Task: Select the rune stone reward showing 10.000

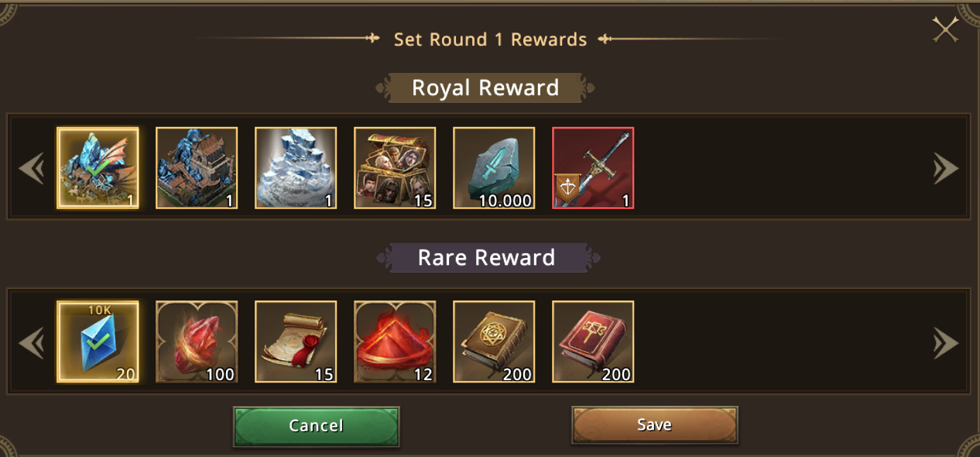Action: pyautogui.click(x=494, y=168)
